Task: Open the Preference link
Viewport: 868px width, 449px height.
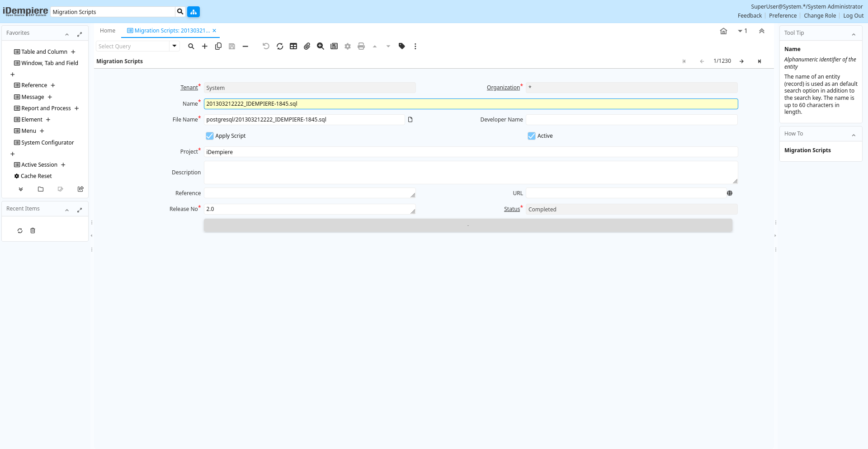Action: [783, 16]
